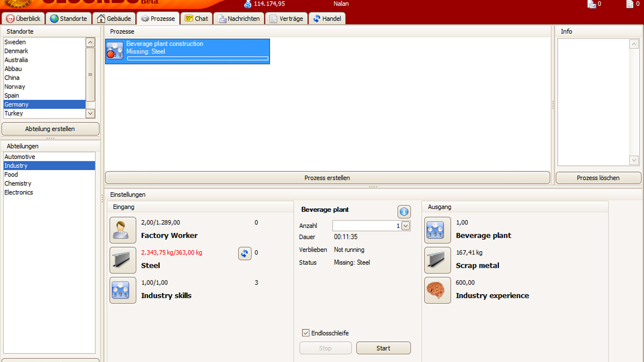Click the Industry experience brain icon
This screenshot has height=362, width=644.
coord(438,290)
